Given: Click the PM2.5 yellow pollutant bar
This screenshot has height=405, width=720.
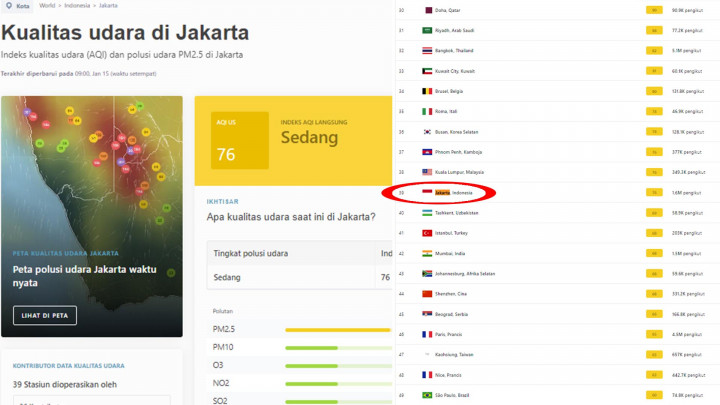Looking at the screenshot, I should pyautogui.click(x=338, y=330).
